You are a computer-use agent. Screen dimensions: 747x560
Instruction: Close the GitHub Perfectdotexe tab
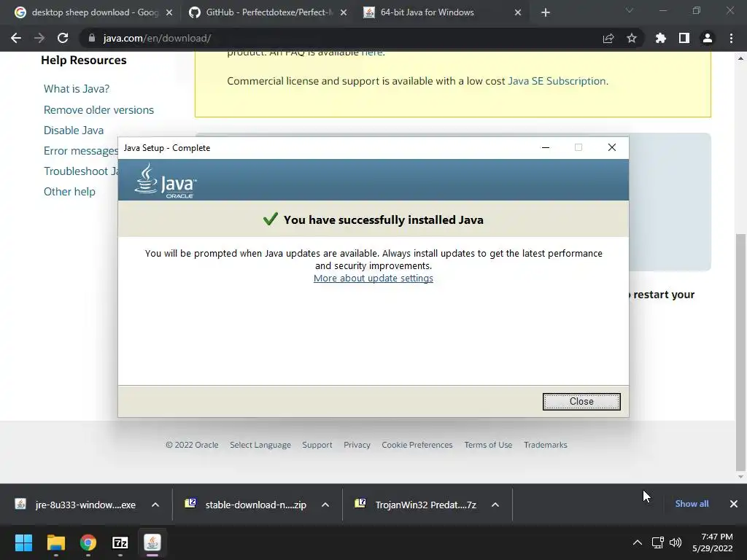point(344,12)
